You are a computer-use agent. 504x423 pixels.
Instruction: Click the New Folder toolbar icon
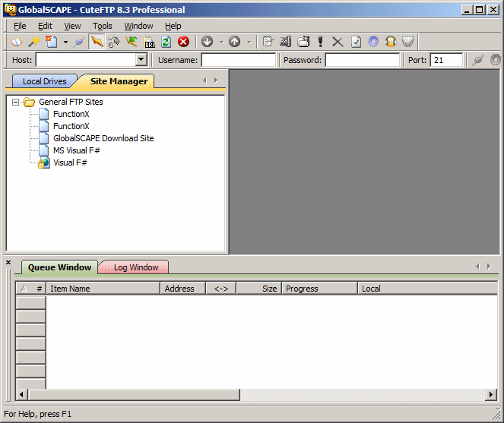point(303,42)
